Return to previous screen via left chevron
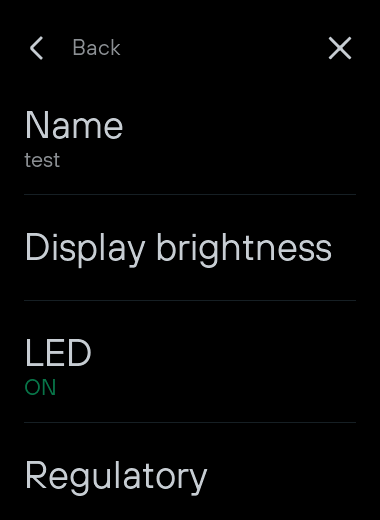The height and width of the screenshot is (520, 380). (37, 48)
